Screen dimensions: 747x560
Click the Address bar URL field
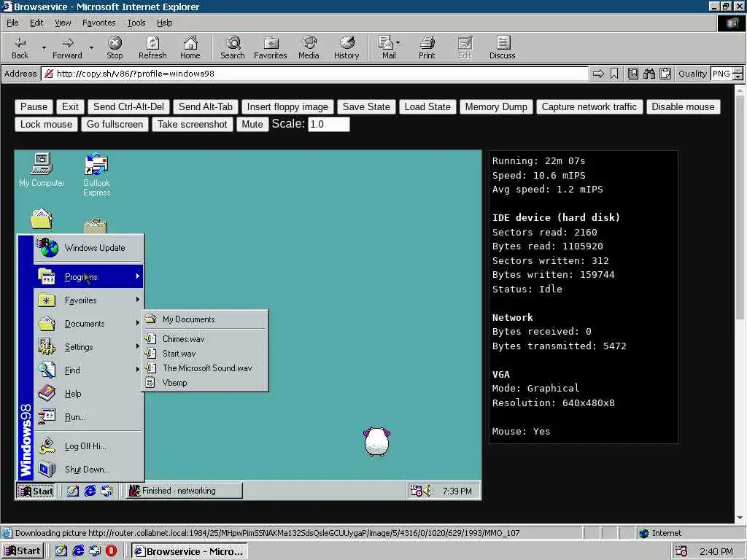pos(314,74)
